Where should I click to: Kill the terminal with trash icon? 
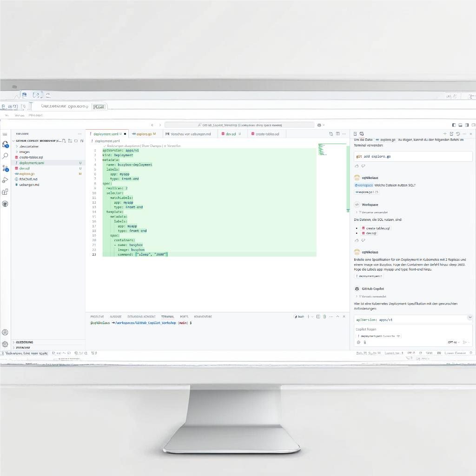(324, 317)
